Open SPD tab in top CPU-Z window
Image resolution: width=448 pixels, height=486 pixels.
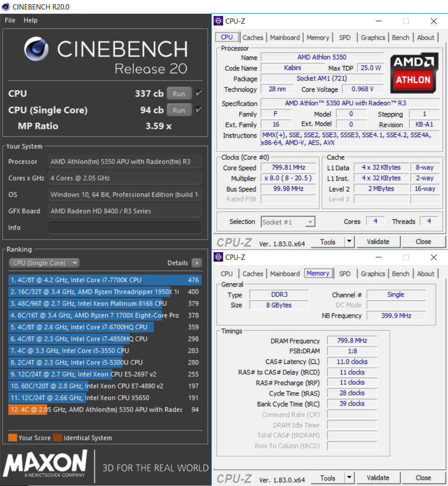click(x=344, y=38)
